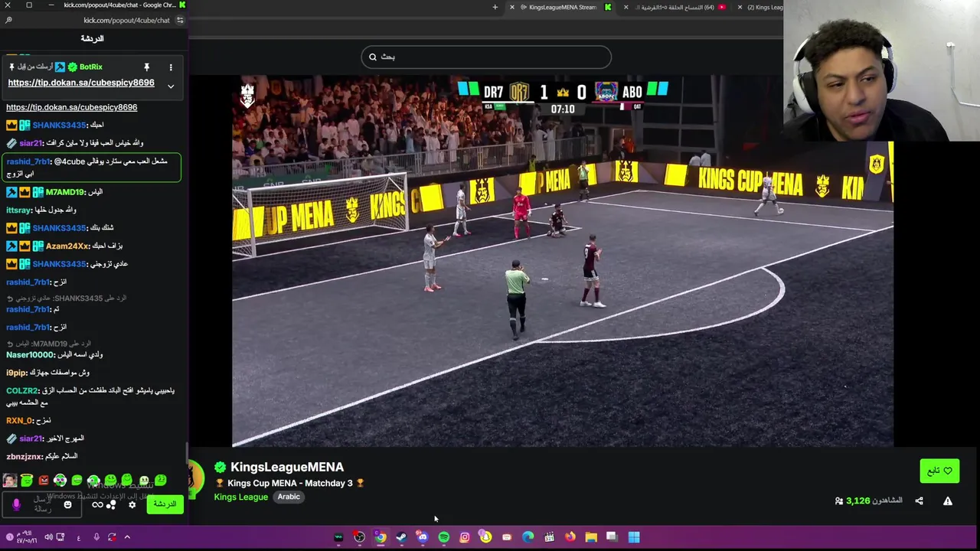Click the green follow button with heart

pos(939,471)
